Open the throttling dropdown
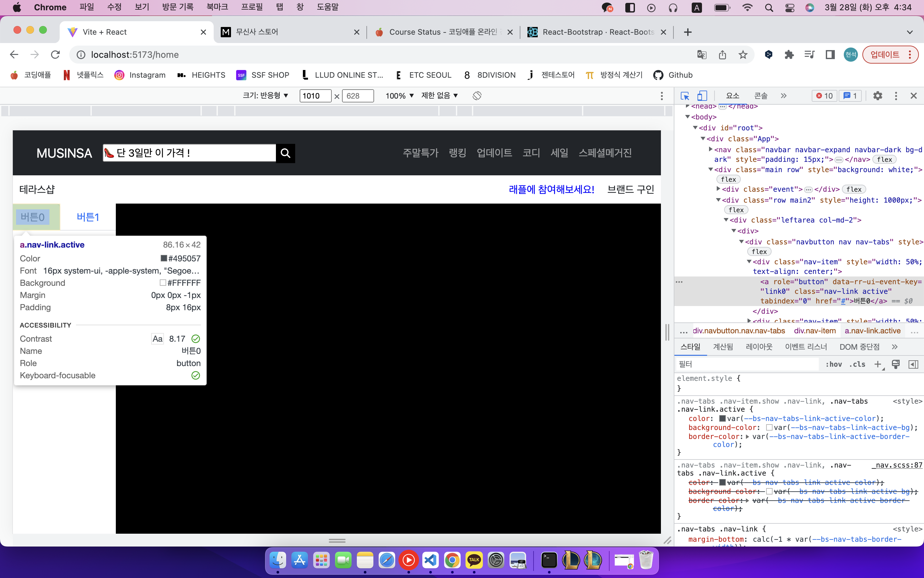Viewport: 924px width, 578px height. pos(439,96)
